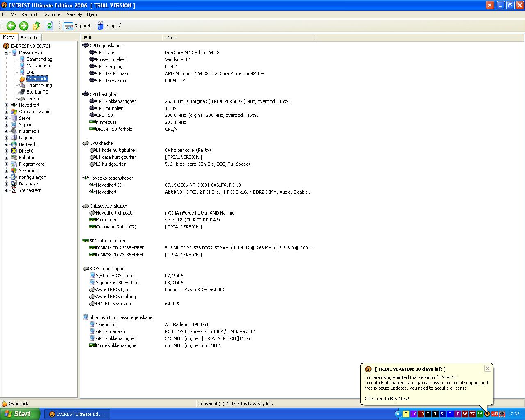Select Sammendrag in the tree
Screen dimensions: 525x420
point(39,59)
